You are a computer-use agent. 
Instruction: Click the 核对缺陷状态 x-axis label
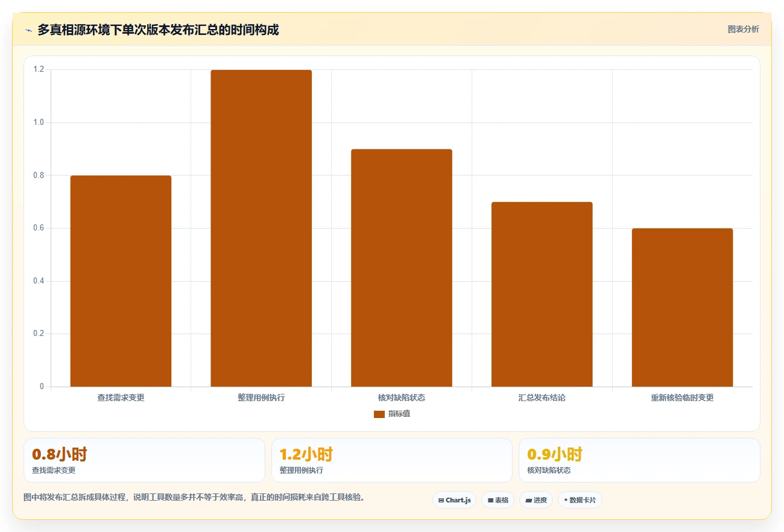pos(402,398)
